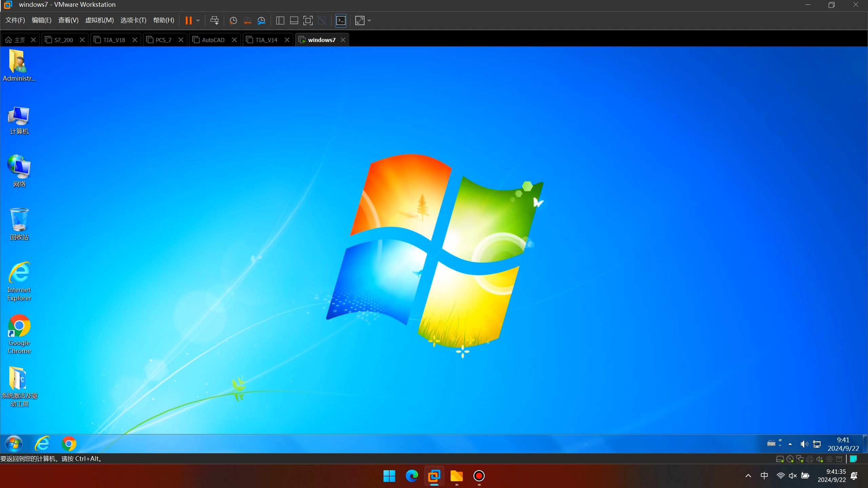Toggle the thumbnail bar view
The height and width of the screenshot is (488, 868).
[x=294, y=21]
